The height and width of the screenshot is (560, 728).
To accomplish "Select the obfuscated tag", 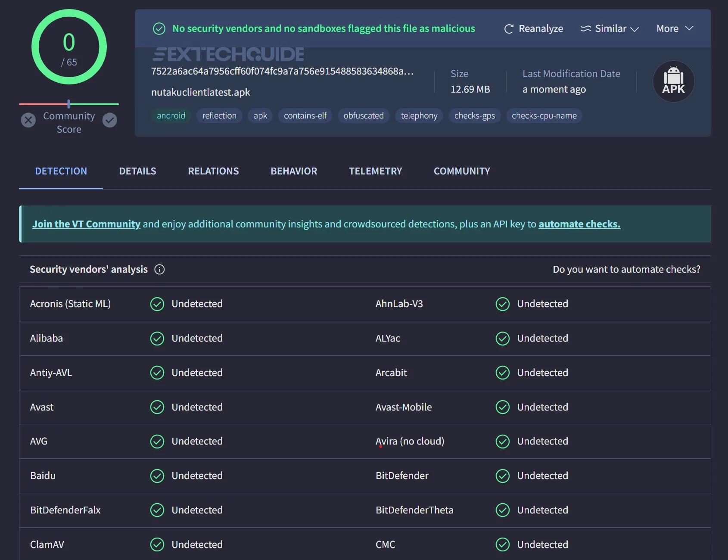I will [364, 115].
